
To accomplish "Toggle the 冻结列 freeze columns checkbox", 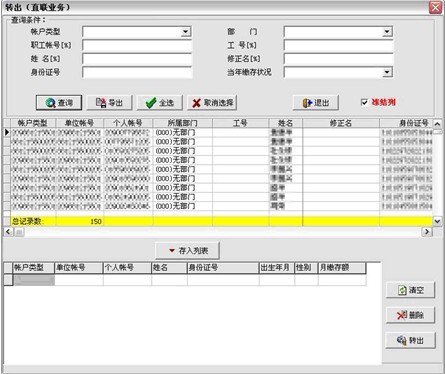I will click(x=364, y=102).
